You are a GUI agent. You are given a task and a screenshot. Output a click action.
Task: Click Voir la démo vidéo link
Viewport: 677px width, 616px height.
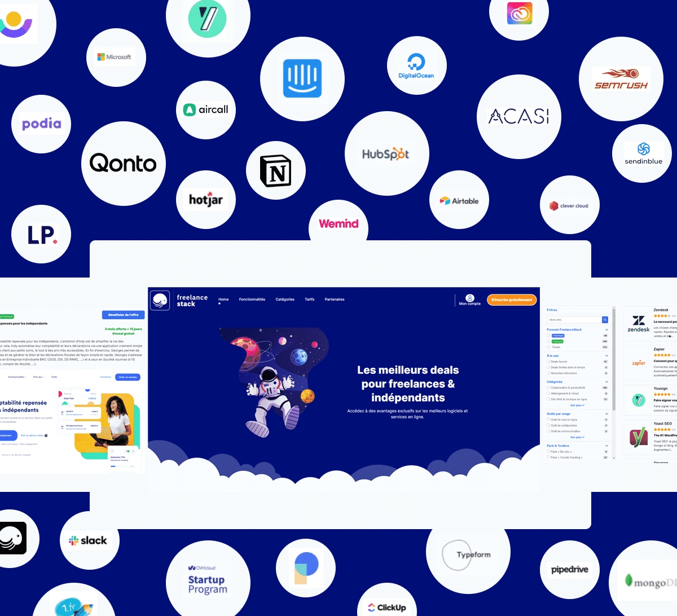(34, 435)
